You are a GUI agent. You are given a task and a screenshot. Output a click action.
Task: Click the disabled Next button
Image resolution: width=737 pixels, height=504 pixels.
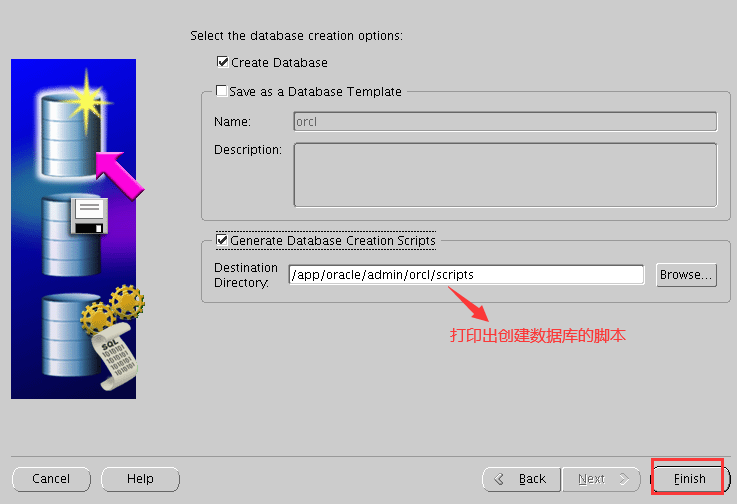tap(601, 479)
